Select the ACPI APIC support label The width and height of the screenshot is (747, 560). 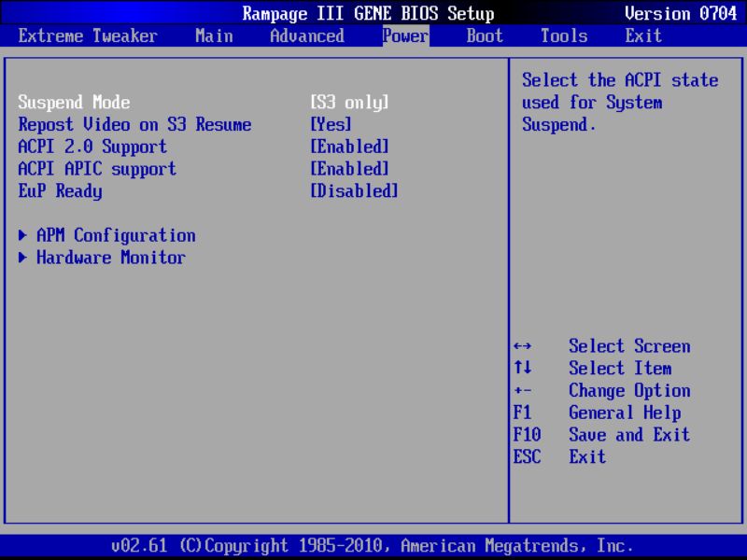pyautogui.click(x=97, y=169)
